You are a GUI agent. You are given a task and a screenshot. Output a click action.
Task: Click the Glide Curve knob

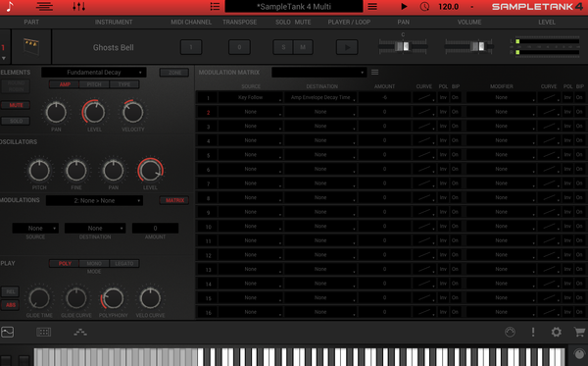pyautogui.click(x=76, y=298)
